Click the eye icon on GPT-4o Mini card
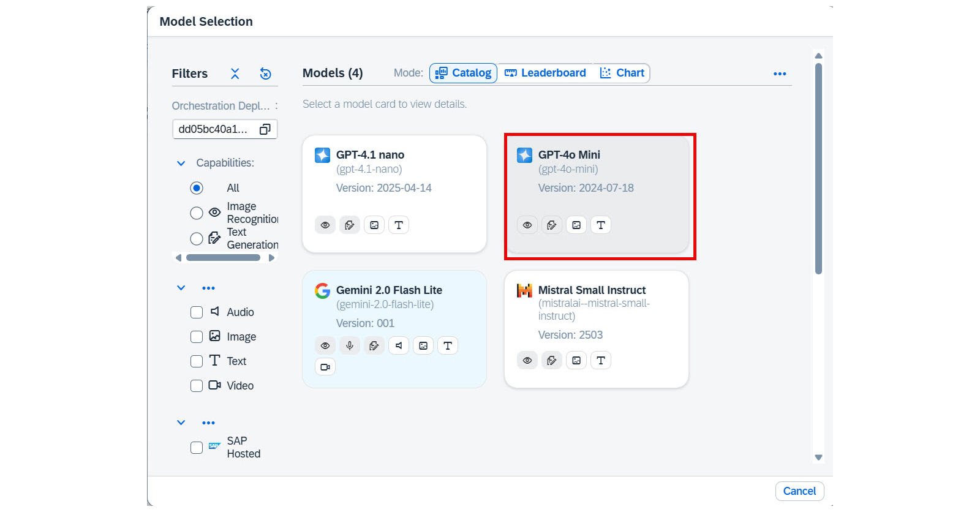This screenshot has width=980, height=512. coord(527,225)
